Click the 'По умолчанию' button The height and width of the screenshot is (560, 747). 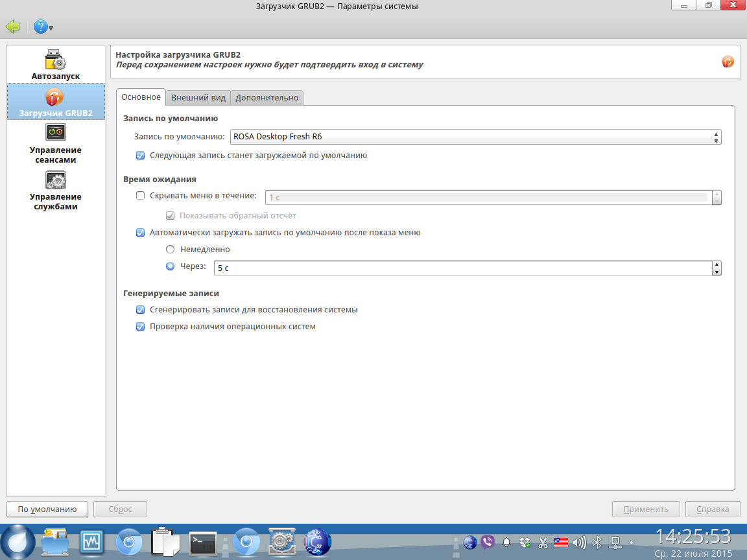47,509
